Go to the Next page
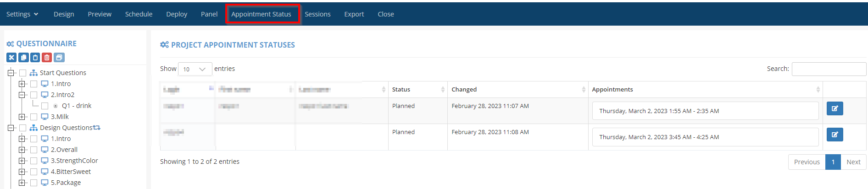 [x=853, y=162]
